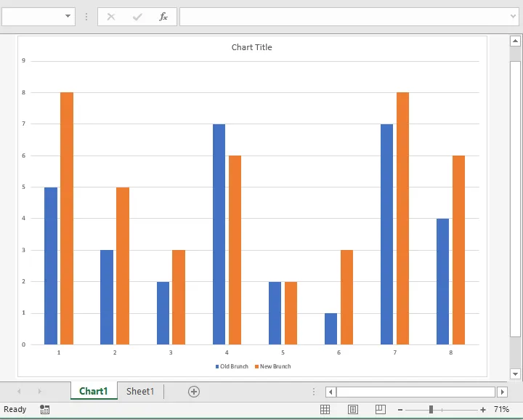Image resolution: width=523 pixels, height=420 pixels.
Task: Click the blue Old Brunch legend swatch
Action: tap(217, 367)
